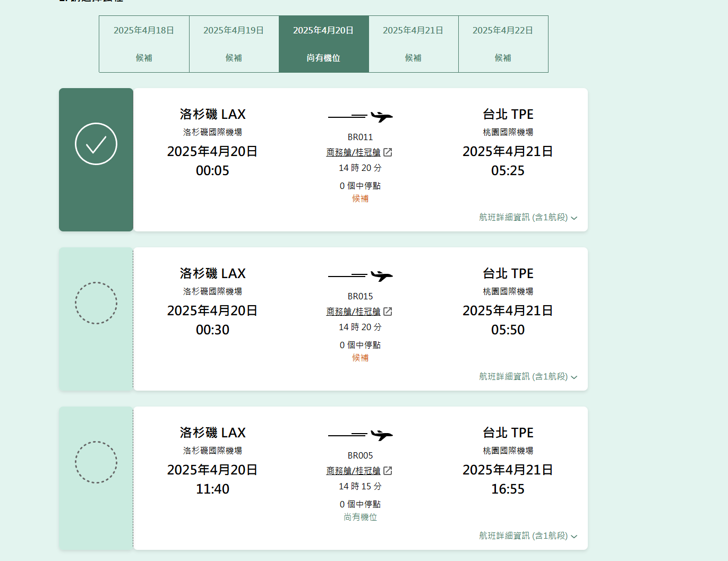Viewport: 728px width, 561px height.
Task: Select the BR015 flight departing 00:30
Action: [x=96, y=303]
